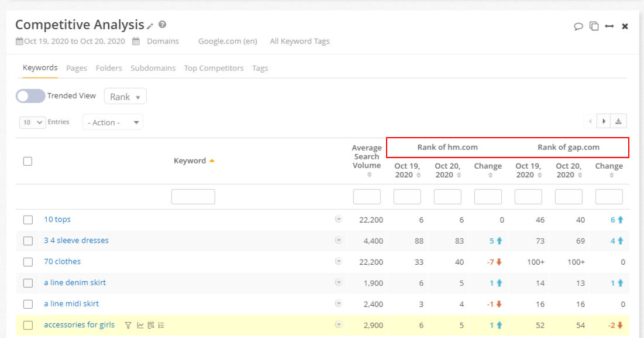
Task: Open row options for accessories for girls
Action: coord(339,325)
